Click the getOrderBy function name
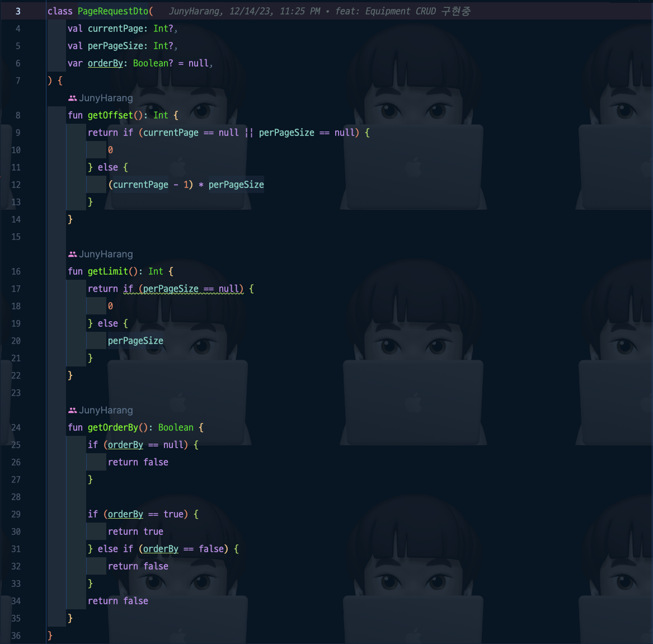653x644 pixels. coord(112,427)
